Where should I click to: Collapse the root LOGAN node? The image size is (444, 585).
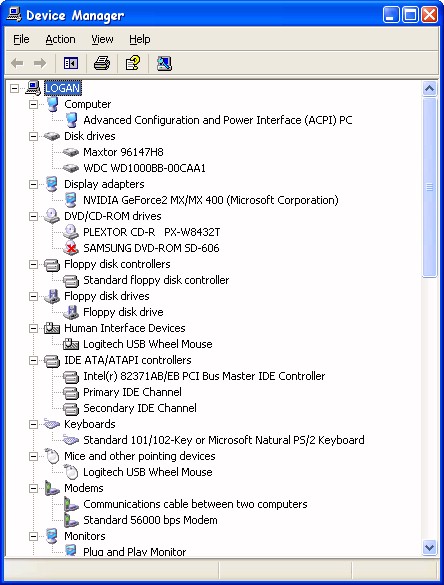[x=14, y=88]
